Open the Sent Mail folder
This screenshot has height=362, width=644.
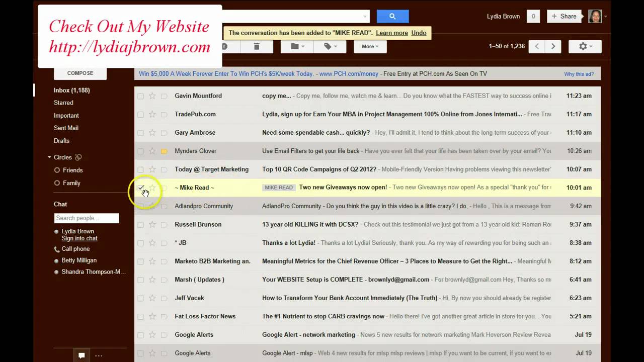(x=66, y=128)
